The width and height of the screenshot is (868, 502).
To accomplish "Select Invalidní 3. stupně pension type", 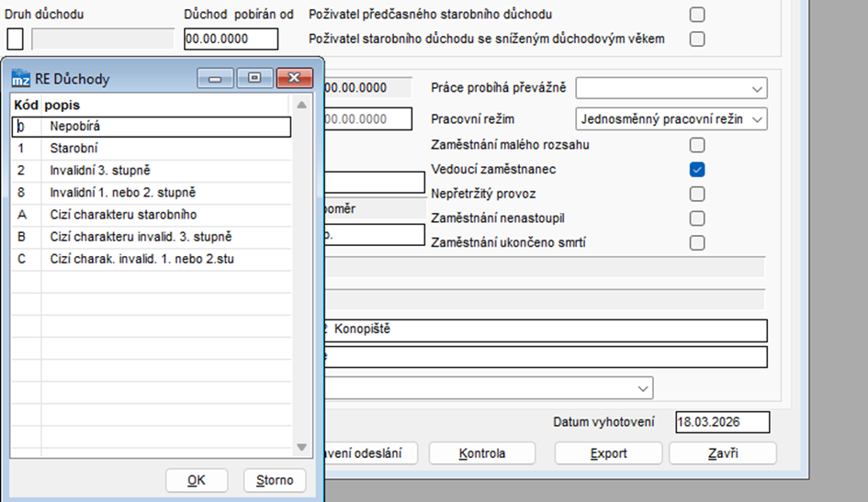I will 152,171.
